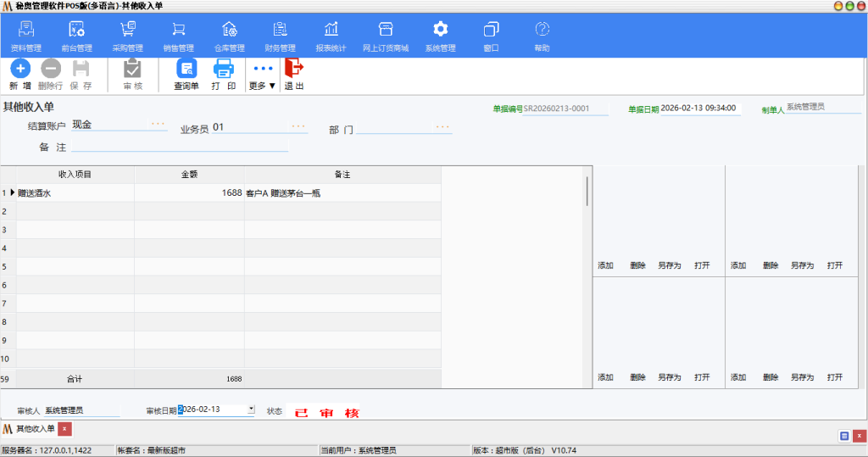The image size is (868, 457).
Task: Close the 其他收入单 tab
Action: (x=65, y=429)
